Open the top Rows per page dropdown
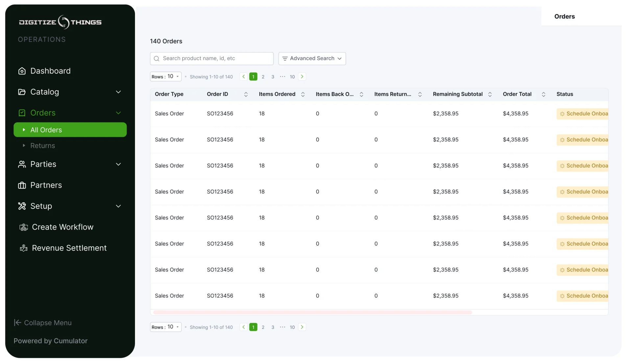 [166, 77]
